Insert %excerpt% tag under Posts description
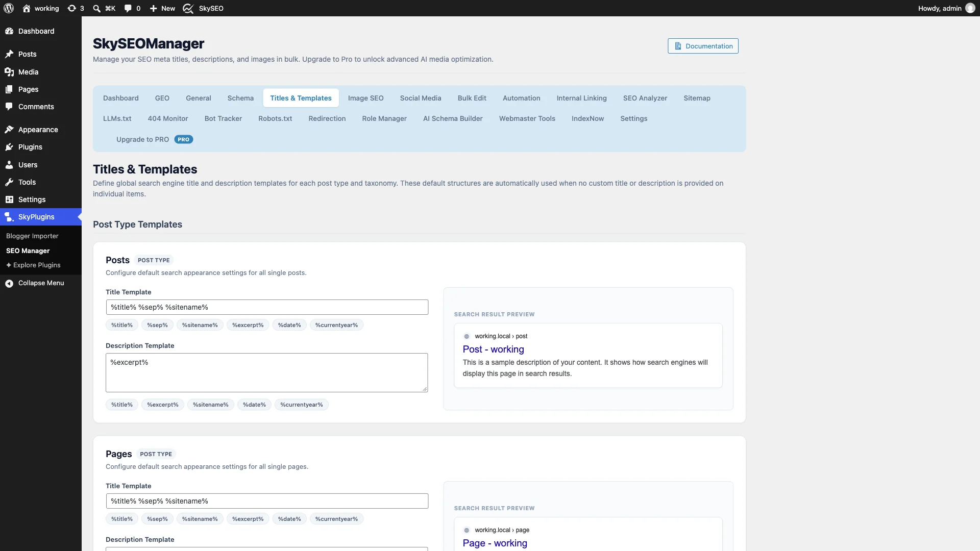Viewport: 980px width, 551px height. coord(163,405)
